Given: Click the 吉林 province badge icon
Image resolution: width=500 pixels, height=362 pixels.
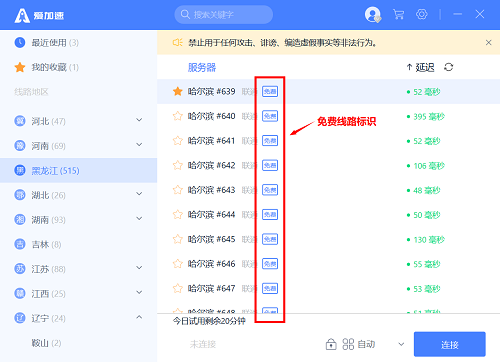Looking at the screenshot, I should click(20, 244).
